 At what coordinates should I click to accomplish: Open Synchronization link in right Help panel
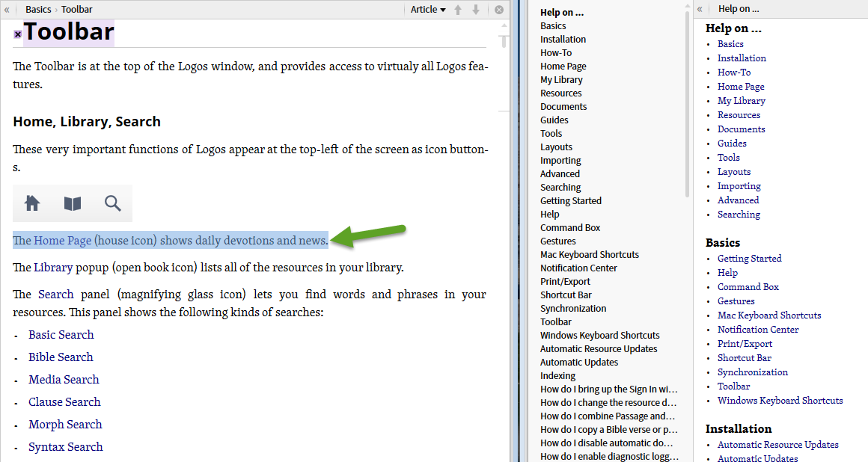coord(752,372)
